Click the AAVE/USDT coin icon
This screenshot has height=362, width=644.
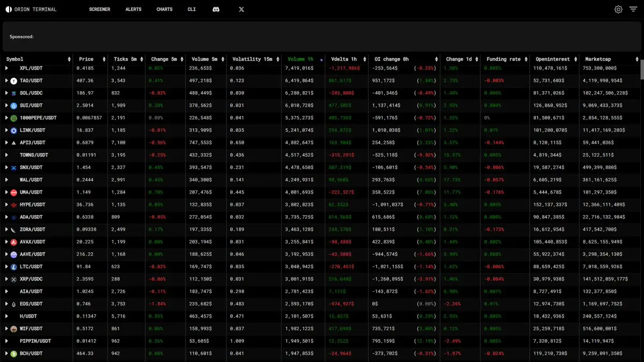(14, 254)
